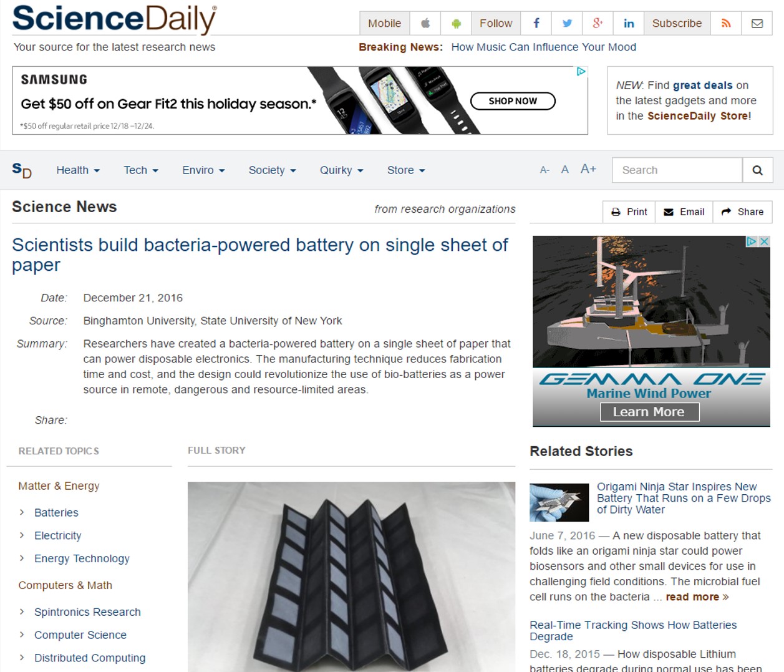Open the Twitter follow icon

[x=567, y=24]
